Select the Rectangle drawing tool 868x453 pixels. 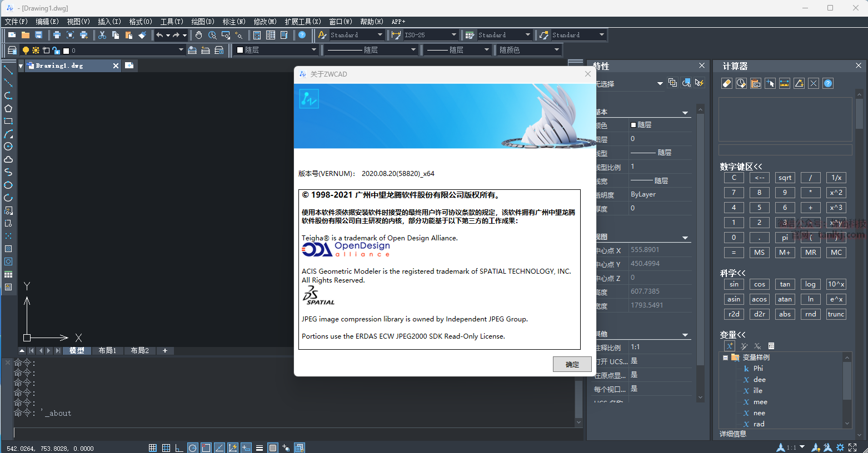coord(8,121)
